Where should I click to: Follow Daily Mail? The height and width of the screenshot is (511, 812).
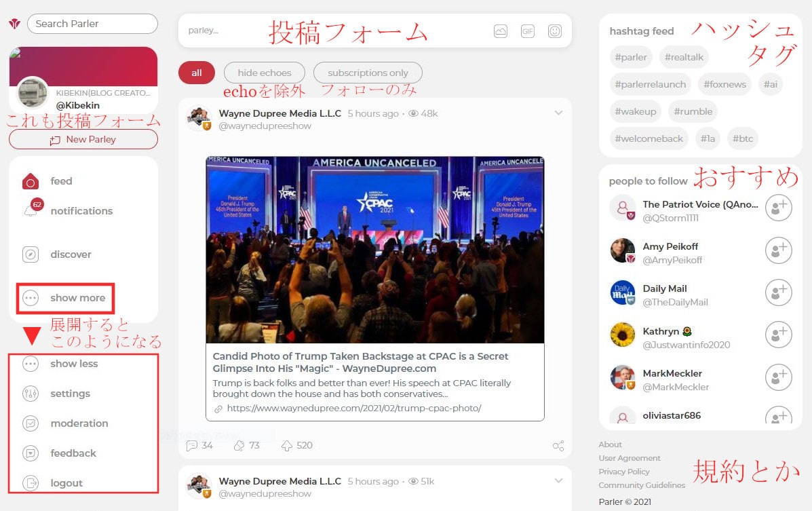pos(778,292)
